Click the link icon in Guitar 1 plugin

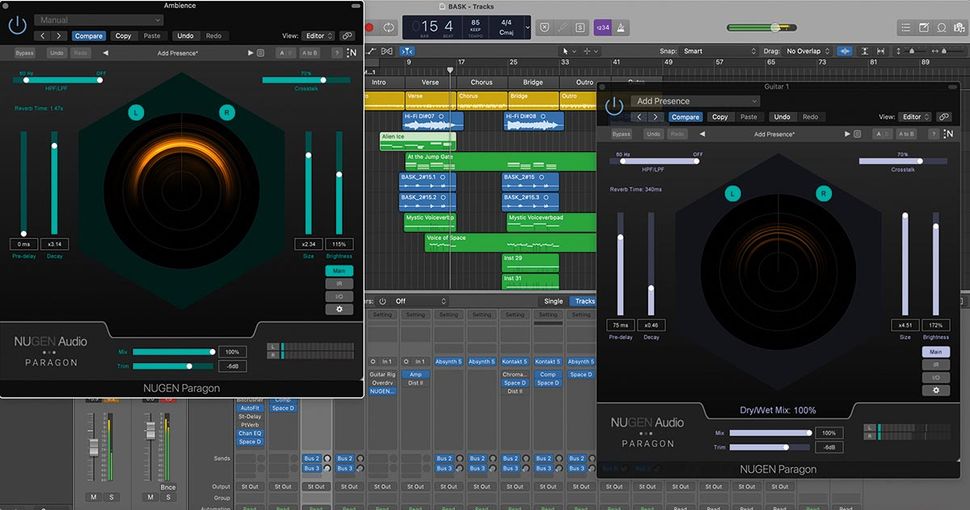tap(944, 117)
